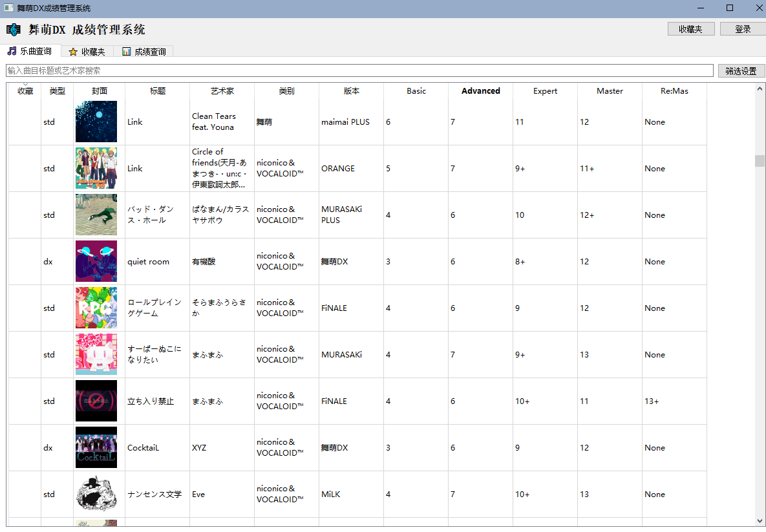Click the Re:Mas column header
766x532 pixels.
tap(674, 91)
